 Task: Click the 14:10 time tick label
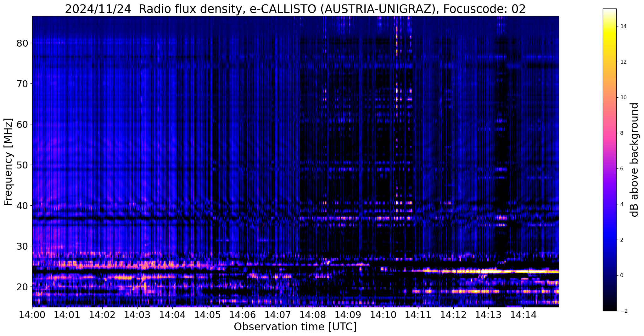pos(383,314)
